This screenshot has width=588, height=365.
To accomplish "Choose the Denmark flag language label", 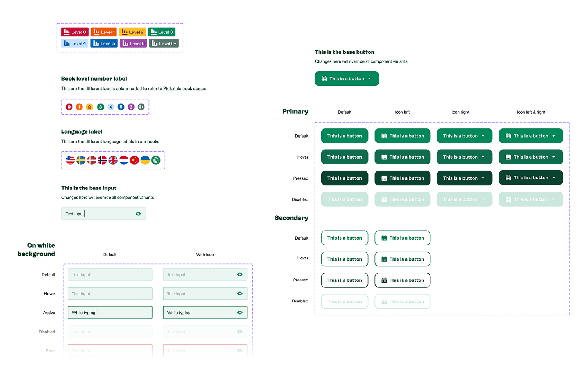I will tap(92, 160).
